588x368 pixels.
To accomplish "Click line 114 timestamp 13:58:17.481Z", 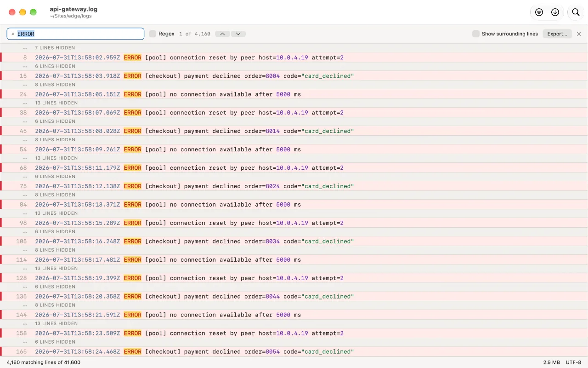I will coord(78,260).
